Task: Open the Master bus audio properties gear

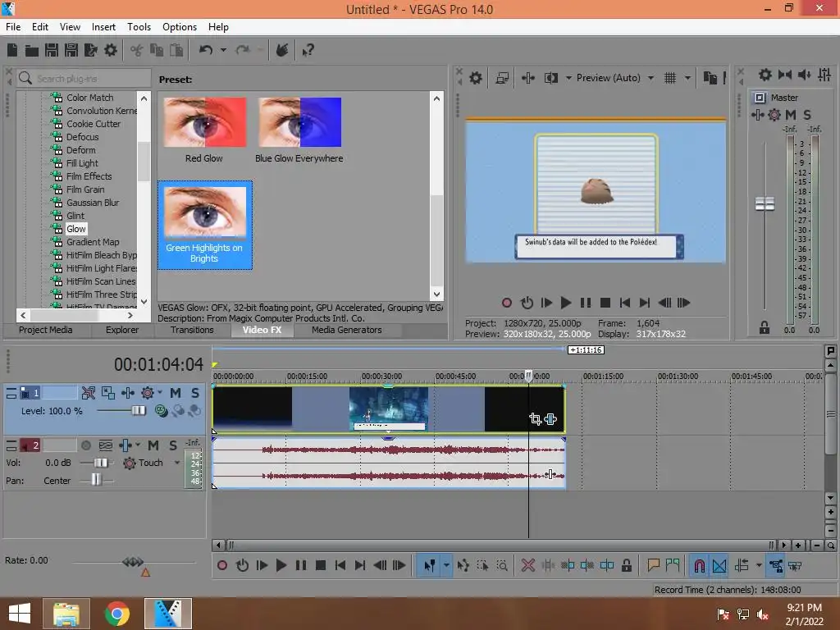Action: tap(765, 75)
